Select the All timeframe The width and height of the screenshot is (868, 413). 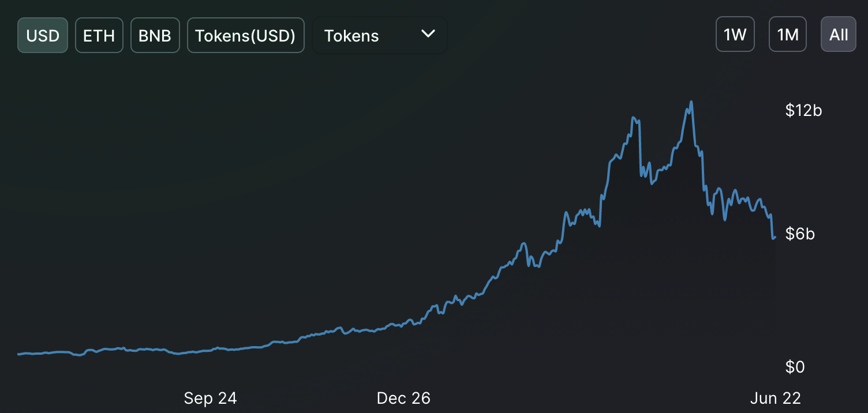(x=838, y=34)
